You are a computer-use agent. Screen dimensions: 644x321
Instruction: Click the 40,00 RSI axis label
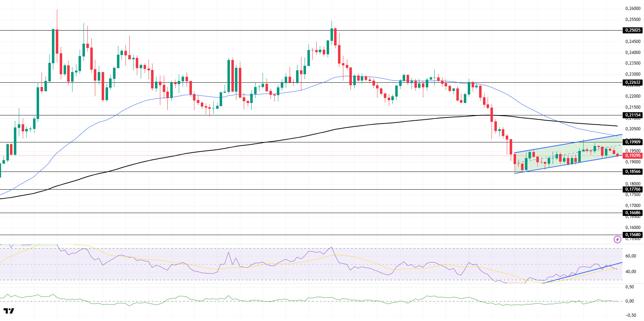pos(630,272)
